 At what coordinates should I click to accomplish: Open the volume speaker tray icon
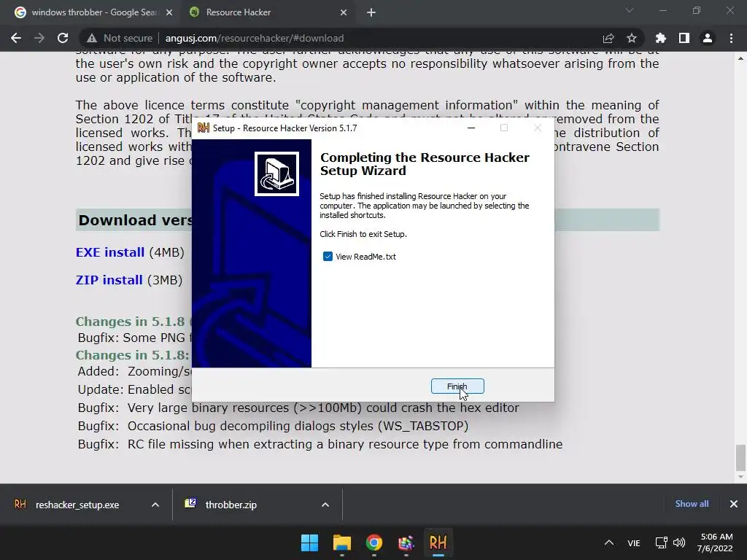pos(679,542)
